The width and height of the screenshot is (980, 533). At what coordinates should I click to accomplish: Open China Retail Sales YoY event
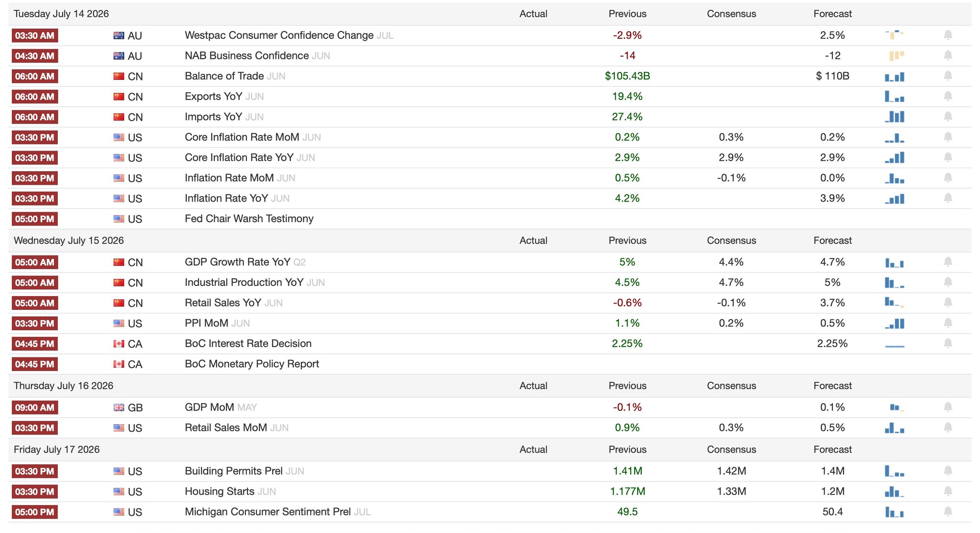[223, 303]
